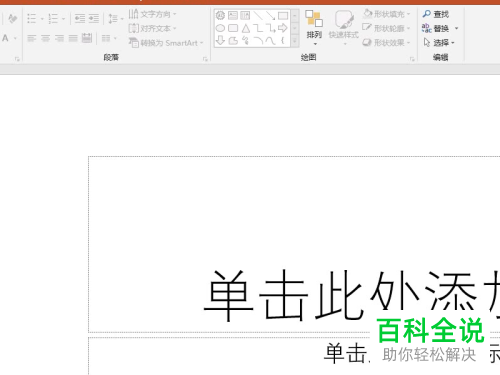
Task: Increase the list indent level
Action: coord(94,18)
